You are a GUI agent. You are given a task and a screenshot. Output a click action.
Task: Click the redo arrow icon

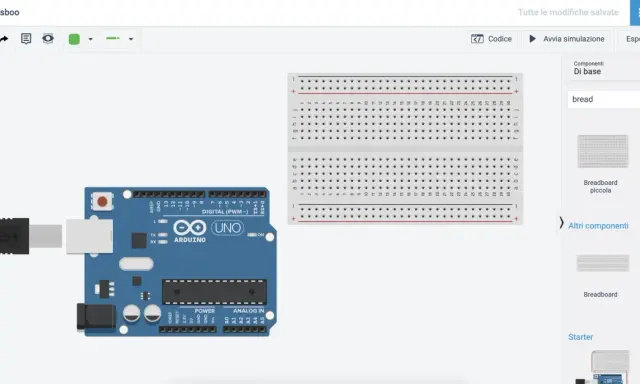click(x=4, y=39)
